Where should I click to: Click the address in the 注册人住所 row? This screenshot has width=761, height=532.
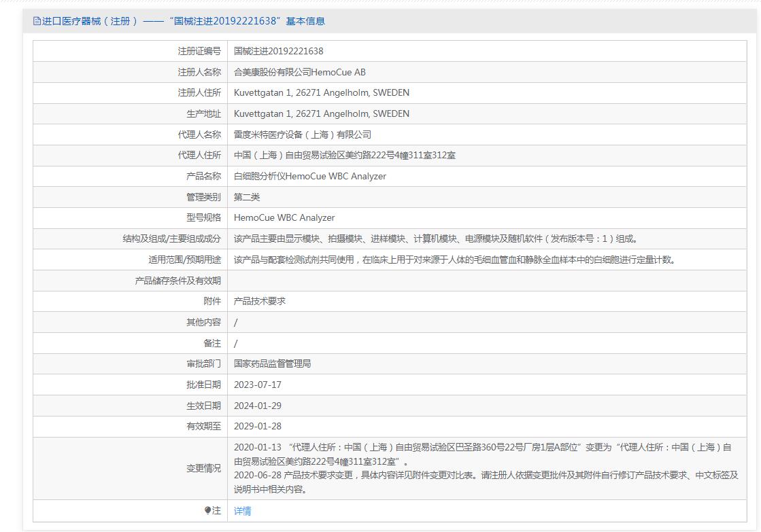[x=322, y=92]
